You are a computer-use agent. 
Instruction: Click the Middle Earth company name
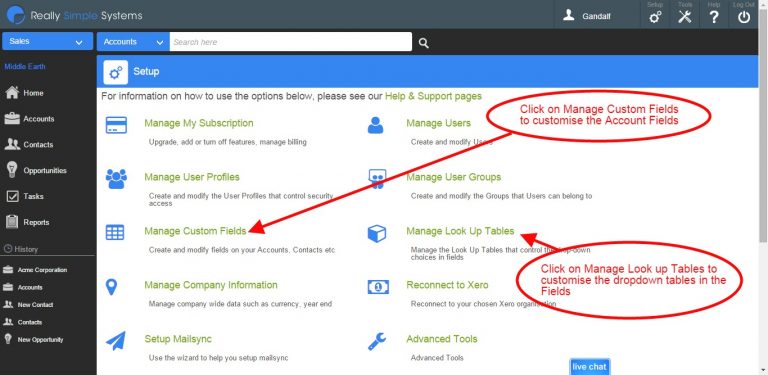pos(25,67)
